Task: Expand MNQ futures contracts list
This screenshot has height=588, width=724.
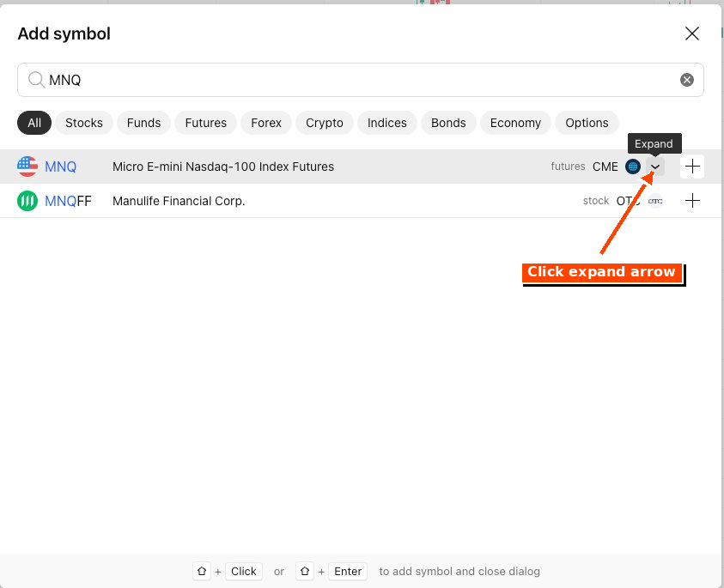Action: coord(655,167)
